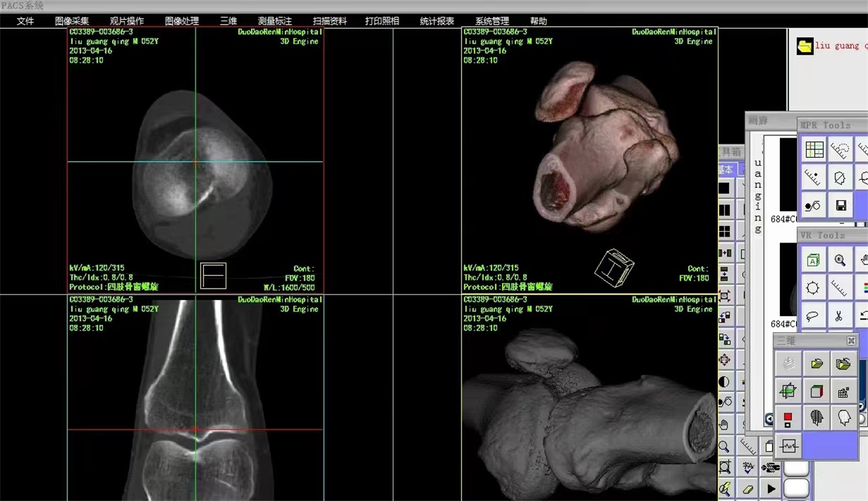868x501 pixels.
Task: Close the 三维 tool panel
Action: [x=851, y=341]
